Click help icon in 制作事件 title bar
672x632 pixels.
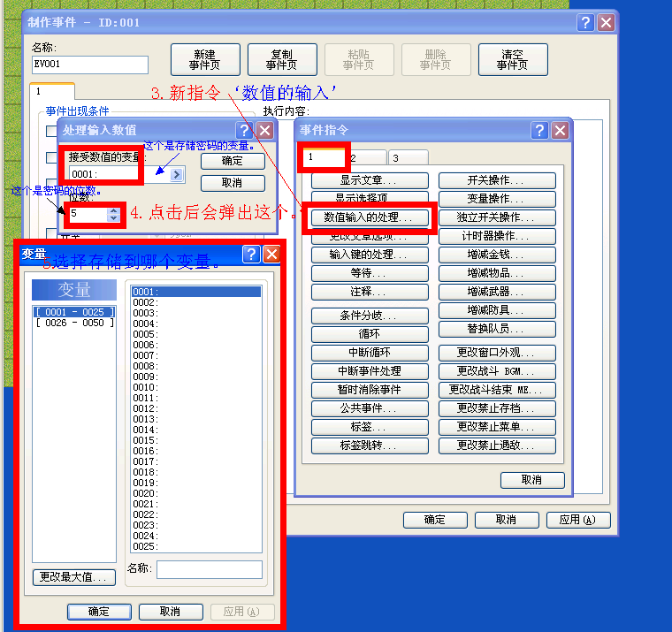click(585, 22)
